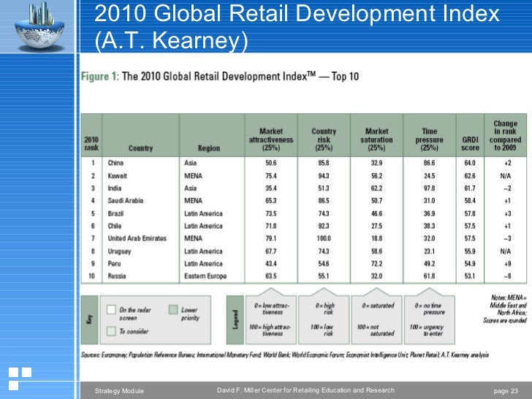Click Russia's GRDI score '53.1'
532x399 pixels.
[470, 276]
